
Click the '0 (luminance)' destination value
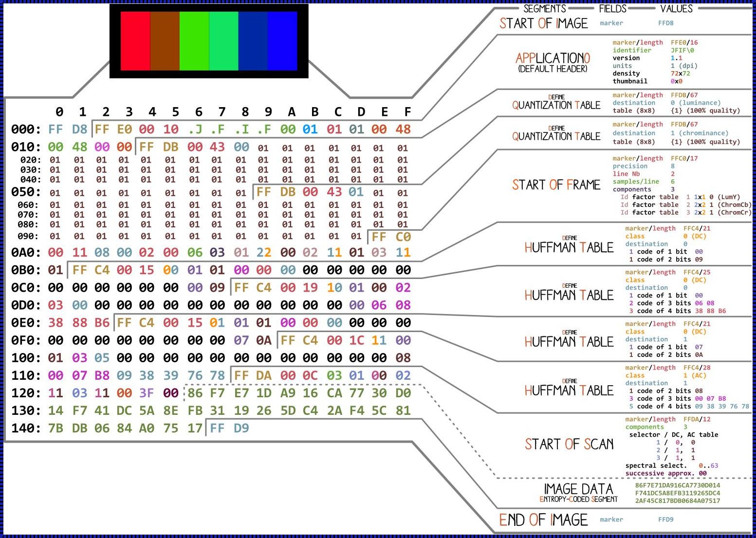coord(696,103)
